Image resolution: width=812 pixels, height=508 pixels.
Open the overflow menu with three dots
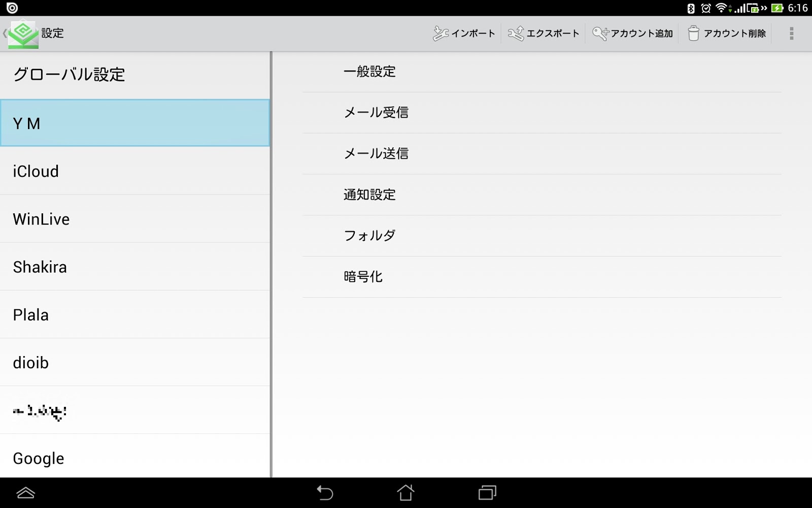[x=791, y=34]
